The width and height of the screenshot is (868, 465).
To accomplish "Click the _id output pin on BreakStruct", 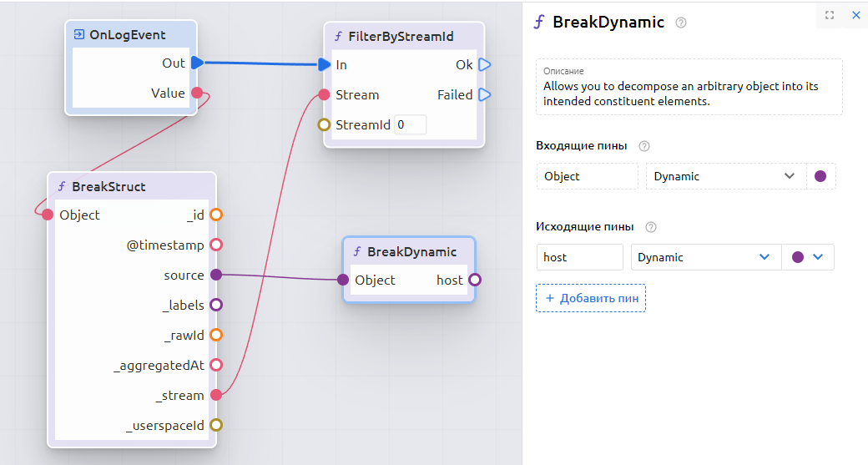I will (216, 215).
